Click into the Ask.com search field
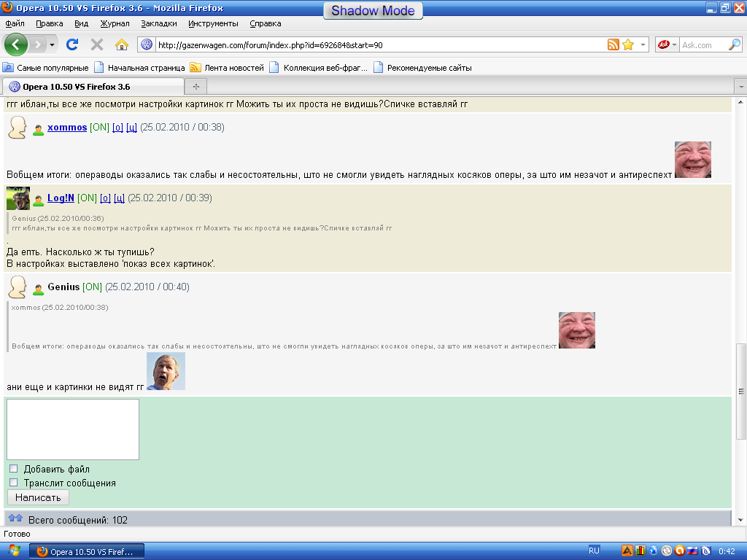The image size is (747, 560). [704, 44]
